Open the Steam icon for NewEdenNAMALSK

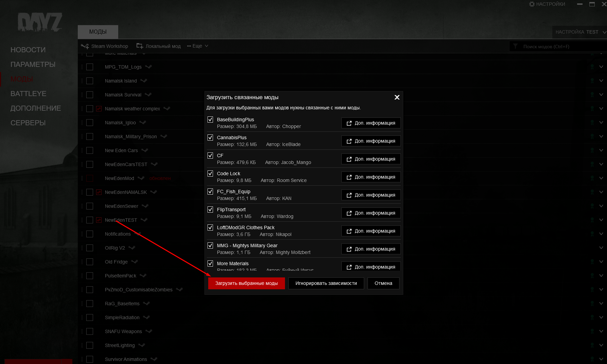pos(154,192)
